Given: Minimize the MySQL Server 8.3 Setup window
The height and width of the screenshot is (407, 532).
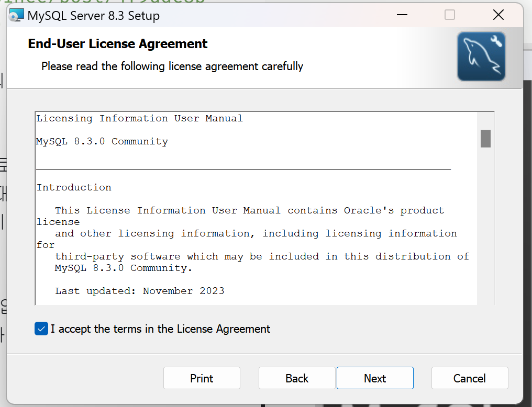Looking at the screenshot, I should click(402, 15).
